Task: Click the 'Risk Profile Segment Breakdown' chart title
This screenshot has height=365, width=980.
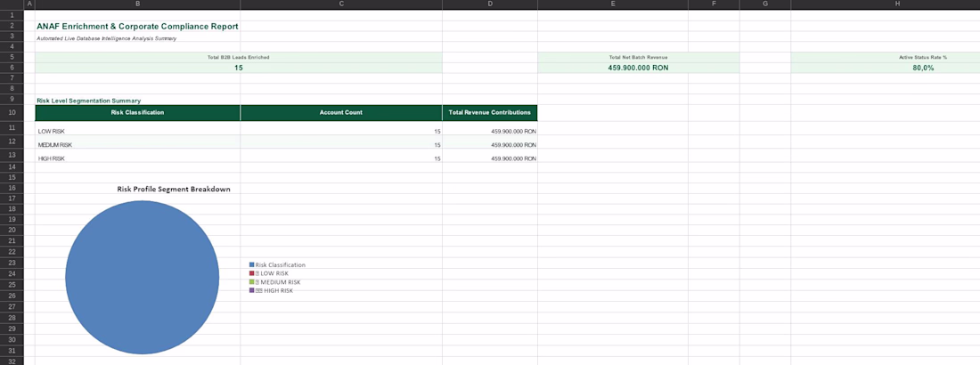Action: tap(175, 189)
